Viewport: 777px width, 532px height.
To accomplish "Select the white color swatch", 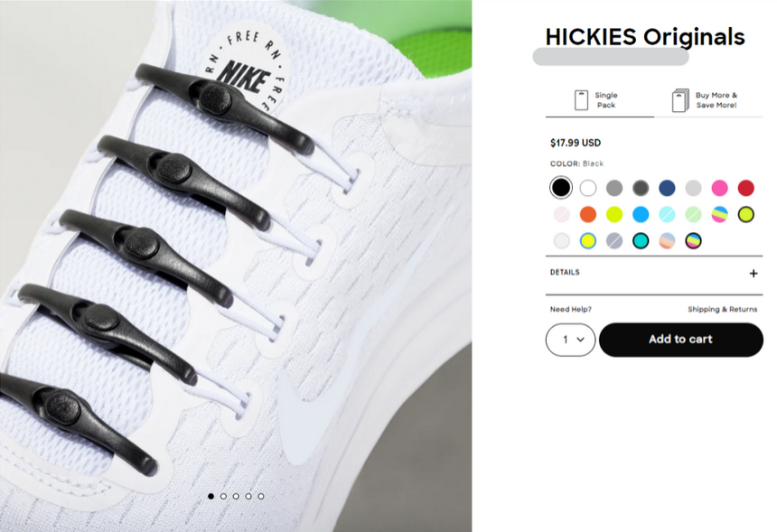I will [588, 188].
